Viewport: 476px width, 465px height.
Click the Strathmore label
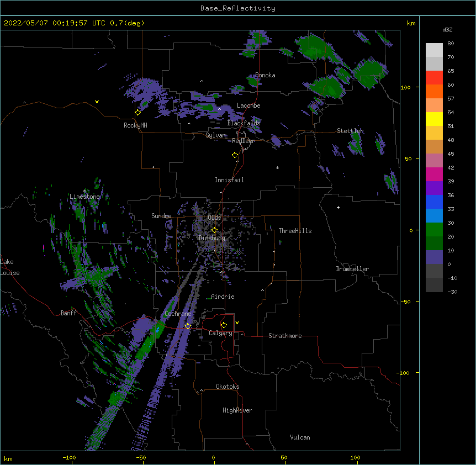tap(285, 336)
